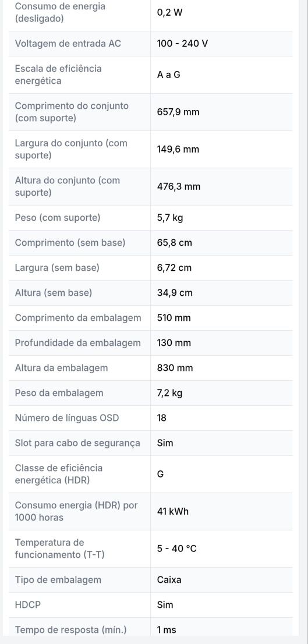Select the 41 kWh consumption value

[173, 512]
